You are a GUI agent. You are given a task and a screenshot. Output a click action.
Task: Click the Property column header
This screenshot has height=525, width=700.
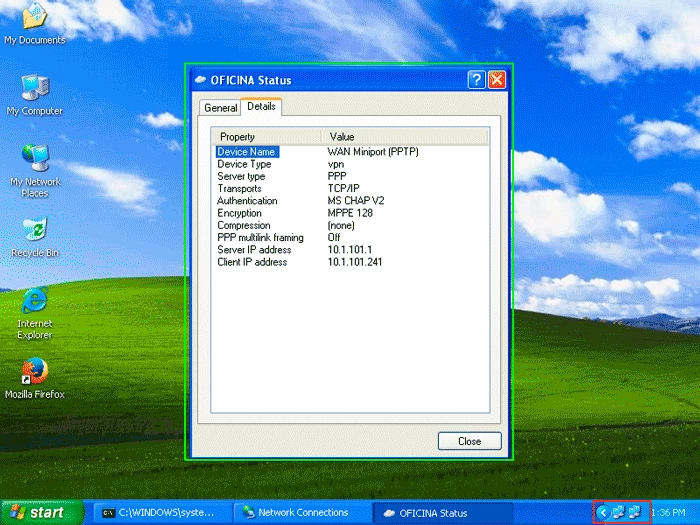(266, 137)
